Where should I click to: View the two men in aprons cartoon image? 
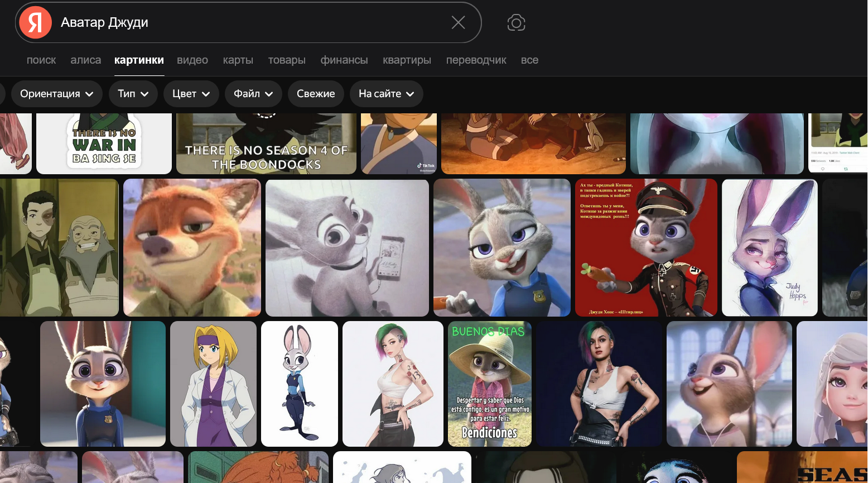point(59,247)
